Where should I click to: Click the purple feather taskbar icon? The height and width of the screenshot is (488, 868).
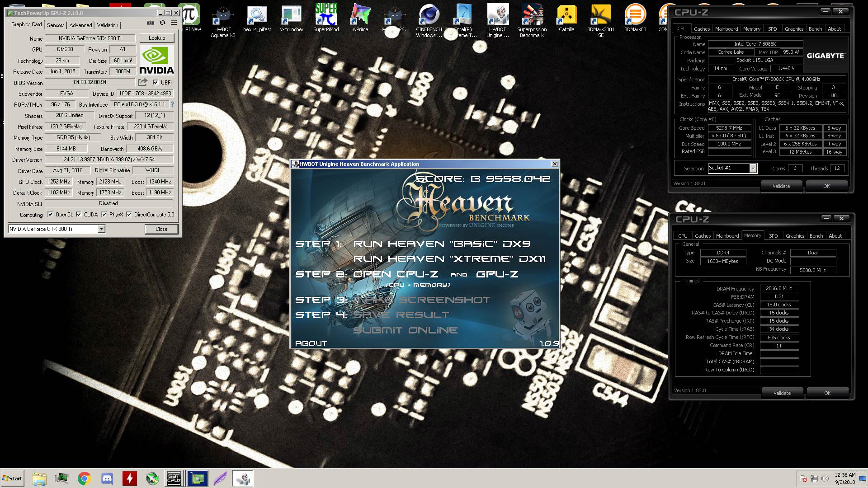(x=220, y=479)
